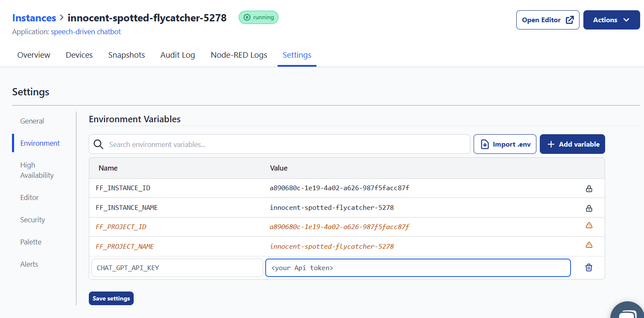View the Node-RED Logs tab

pos(239,55)
